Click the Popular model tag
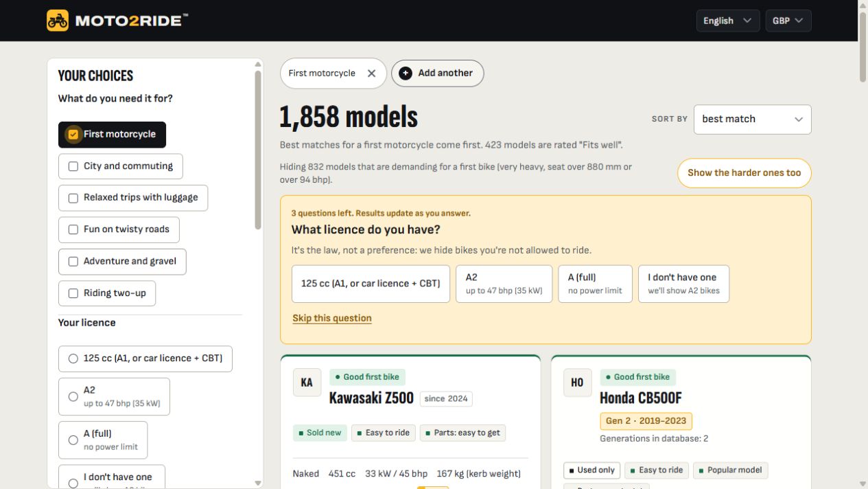The image size is (868, 489). tap(730, 470)
